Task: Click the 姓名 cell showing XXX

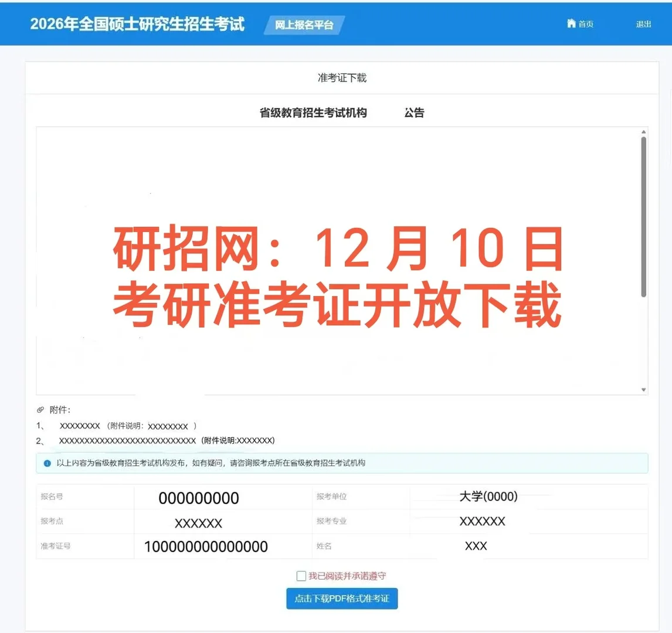Action: 475,546
